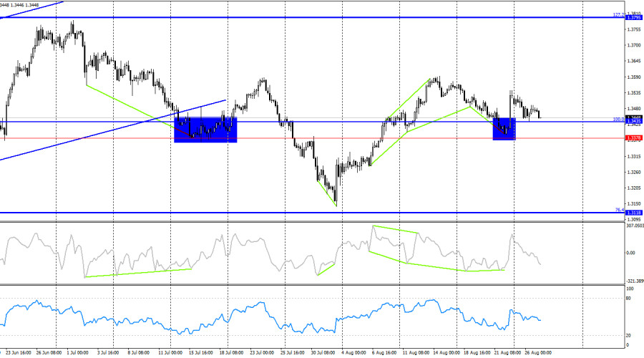Click the 6 Aug 16:00 date label
644x358 pixels.
(384, 353)
